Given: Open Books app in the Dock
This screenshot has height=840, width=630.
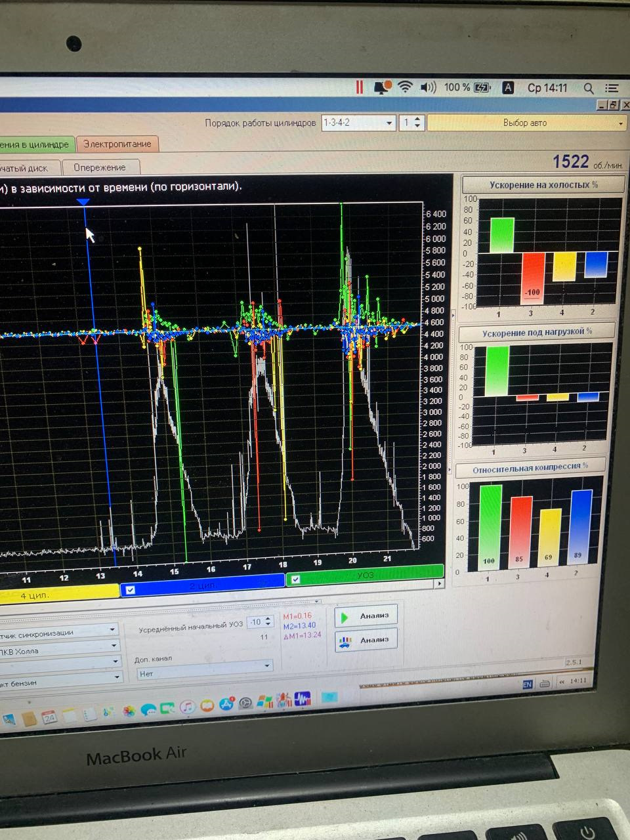Looking at the screenshot, I should 207,706.
